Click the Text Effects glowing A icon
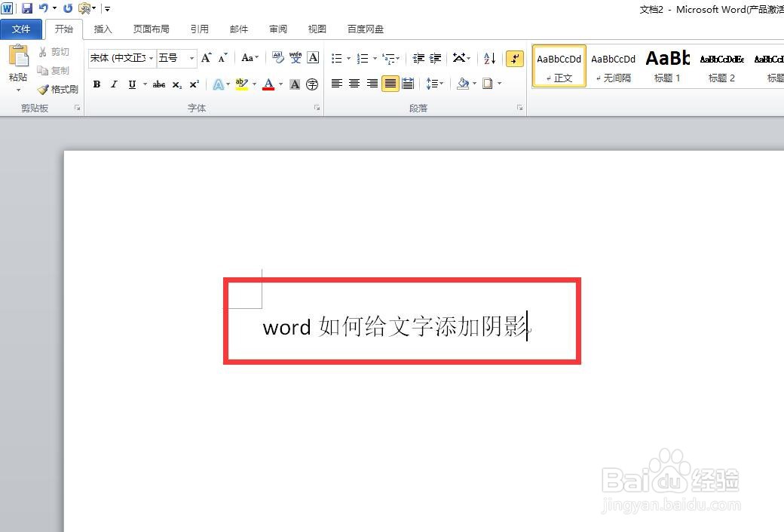Viewport: 784px width, 532px height. click(x=219, y=84)
